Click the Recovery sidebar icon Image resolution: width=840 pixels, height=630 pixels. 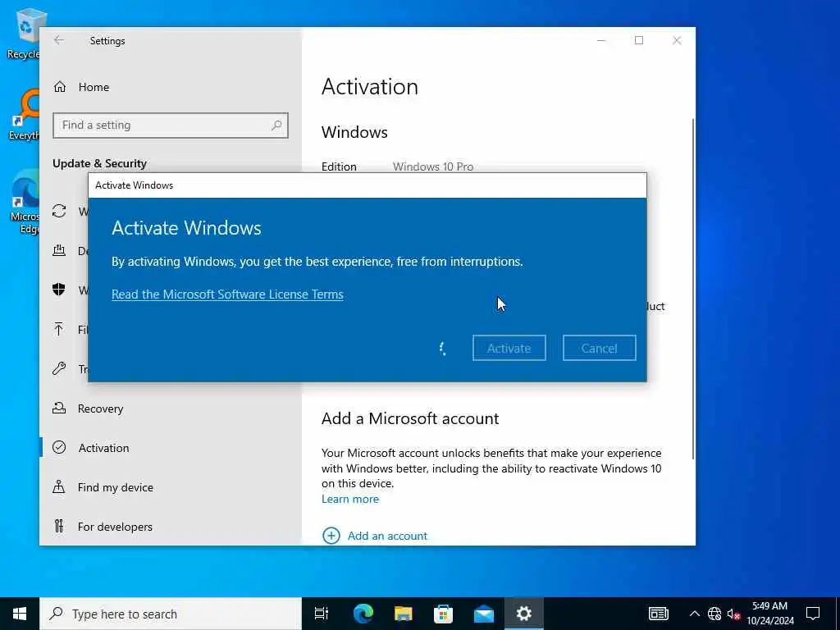59,409
